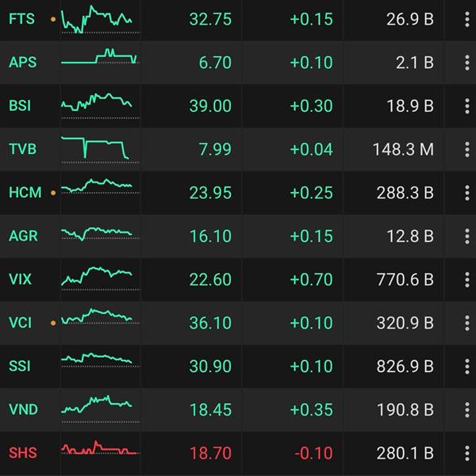Select the BSI ticker symbol

pos(21,106)
